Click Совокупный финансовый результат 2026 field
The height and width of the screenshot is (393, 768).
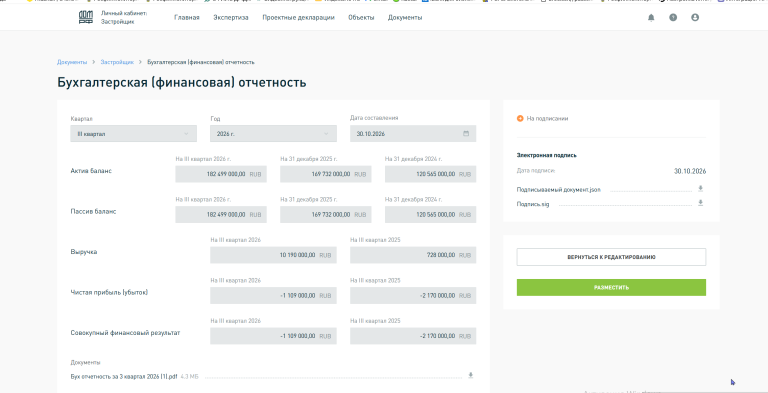(x=273, y=336)
